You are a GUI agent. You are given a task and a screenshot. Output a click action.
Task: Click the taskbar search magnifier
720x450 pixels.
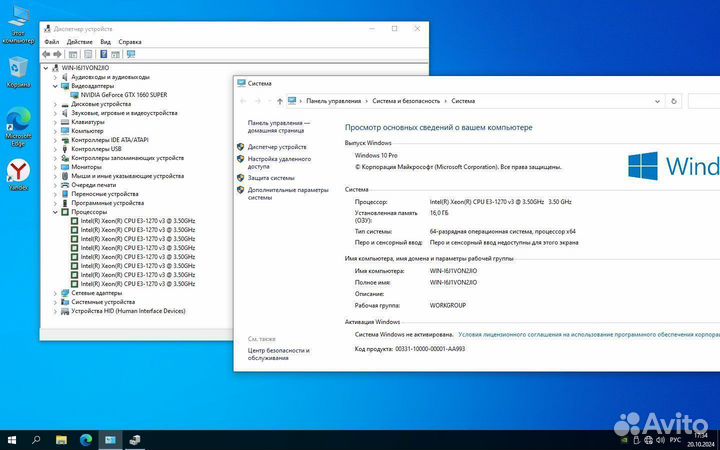point(36,440)
